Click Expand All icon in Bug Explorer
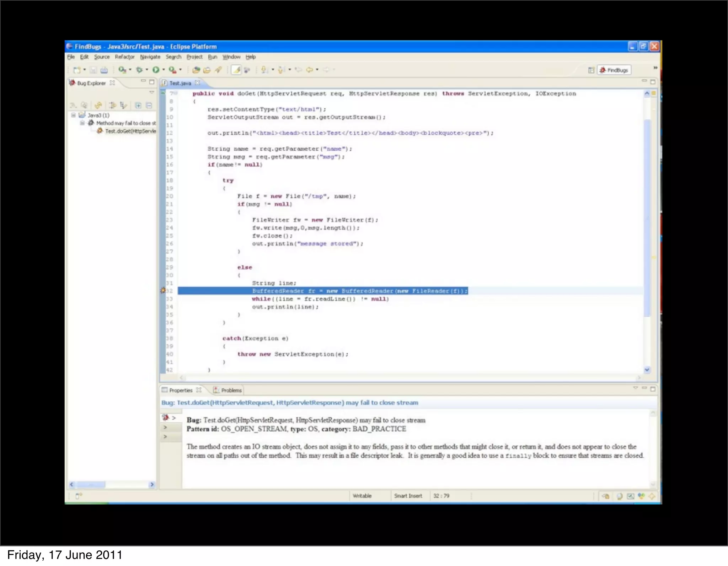This screenshot has height=566, width=728. click(x=138, y=105)
